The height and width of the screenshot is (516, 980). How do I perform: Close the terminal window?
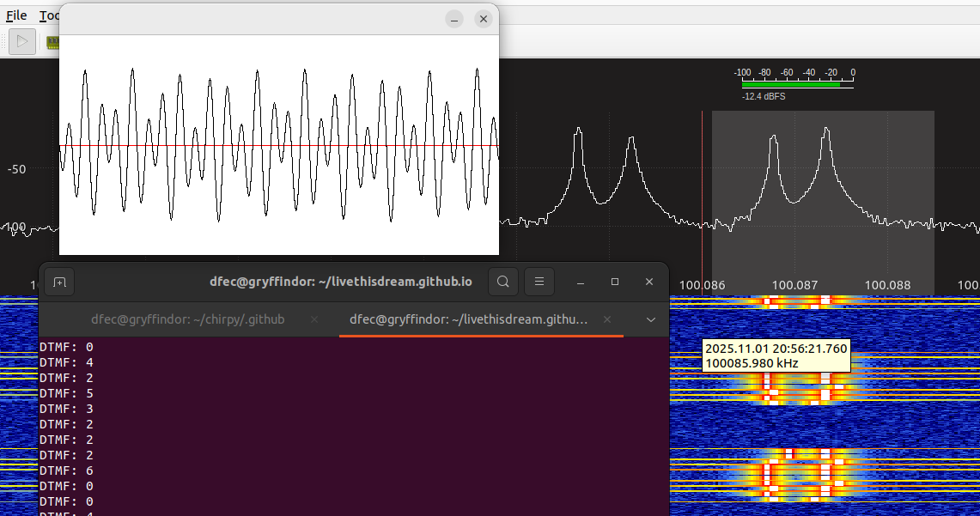click(648, 282)
